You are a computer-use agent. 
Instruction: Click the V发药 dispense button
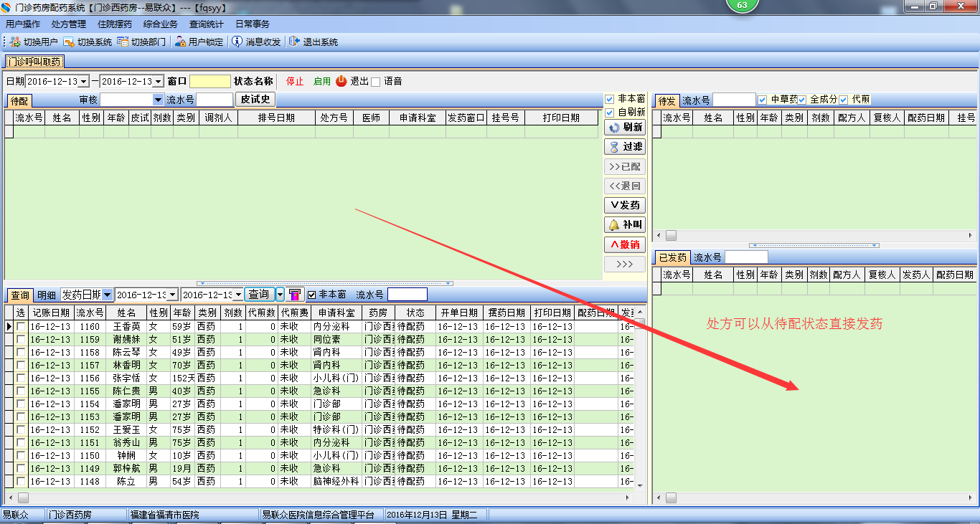click(x=625, y=206)
